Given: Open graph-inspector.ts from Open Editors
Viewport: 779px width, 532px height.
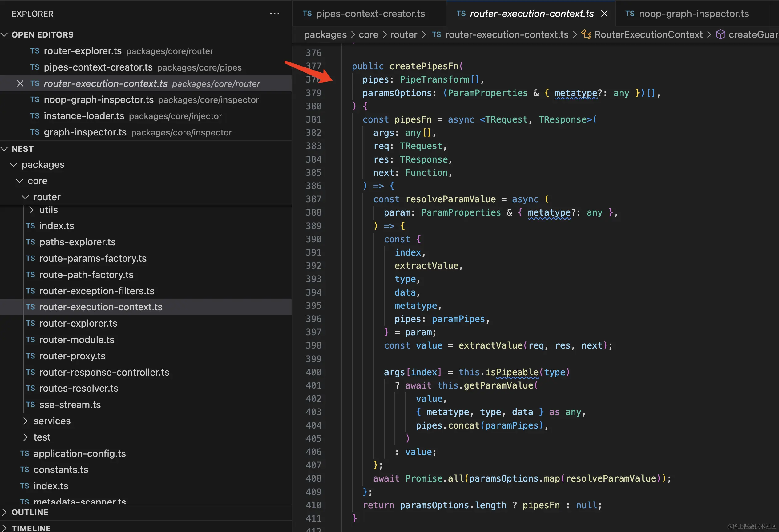Looking at the screenshot, I should coord(146,132).
